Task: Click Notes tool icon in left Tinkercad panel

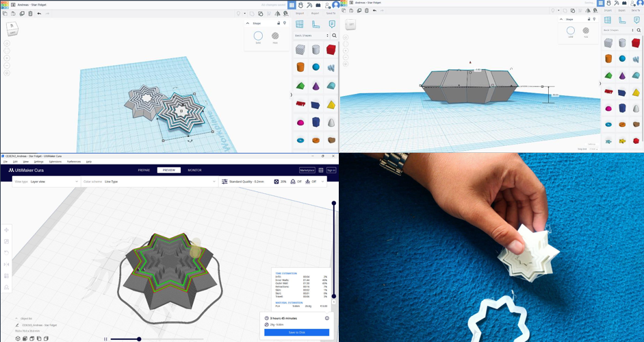Action: tap(332, 24)
